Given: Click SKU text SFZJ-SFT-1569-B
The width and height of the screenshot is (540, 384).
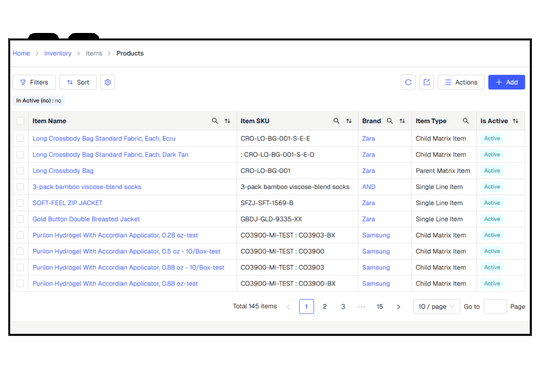Looking at the screenshot, I should 267,203.
